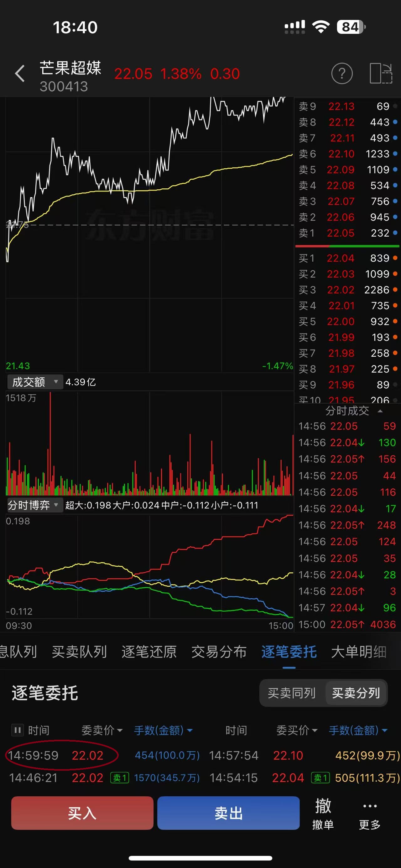401x868 pixels.
Task: Sort by 委卖价 column dropdown
Action: 102,730
